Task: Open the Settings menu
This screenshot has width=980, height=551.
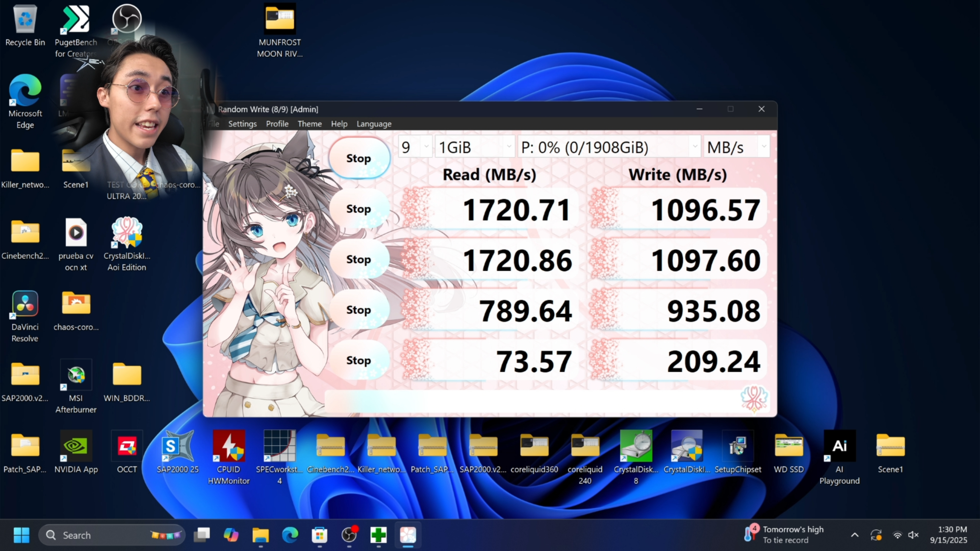Action: [x=242, y=124]
